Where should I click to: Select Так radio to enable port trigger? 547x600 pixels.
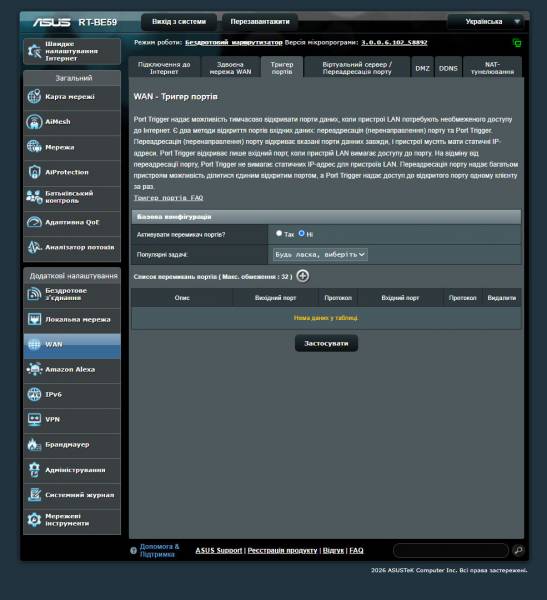coord(279,233)
